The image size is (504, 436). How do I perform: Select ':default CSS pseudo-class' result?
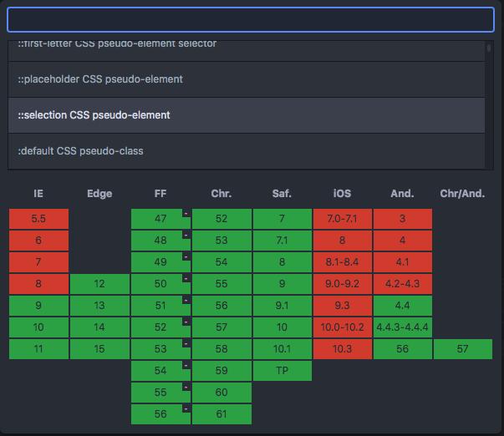[x=247, y=151]
